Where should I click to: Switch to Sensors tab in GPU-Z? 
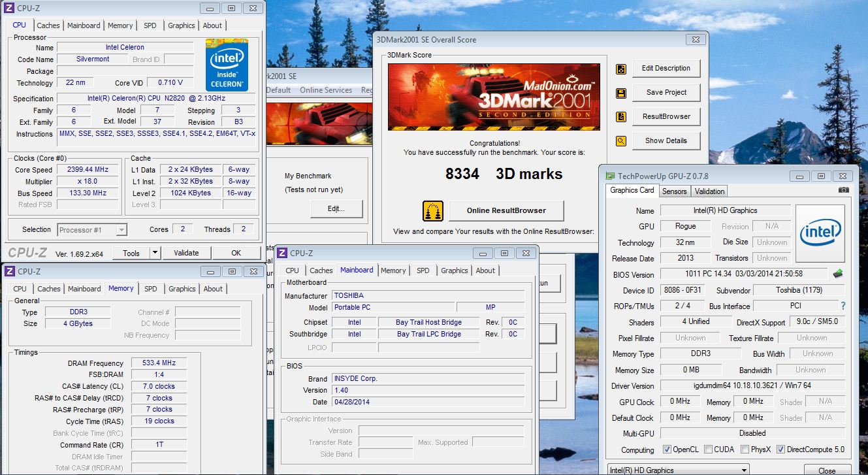pos(674,191)
